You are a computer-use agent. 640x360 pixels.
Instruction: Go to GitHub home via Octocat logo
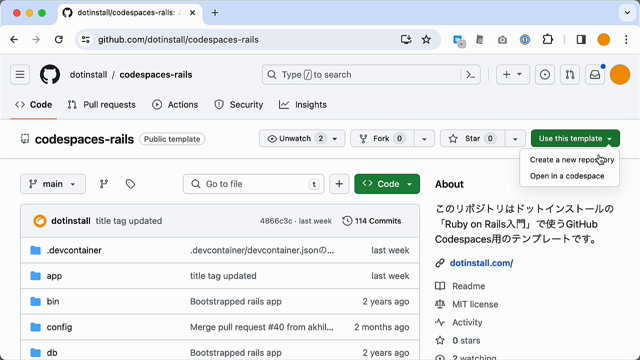pyautogui.click(x=50, y=75)
